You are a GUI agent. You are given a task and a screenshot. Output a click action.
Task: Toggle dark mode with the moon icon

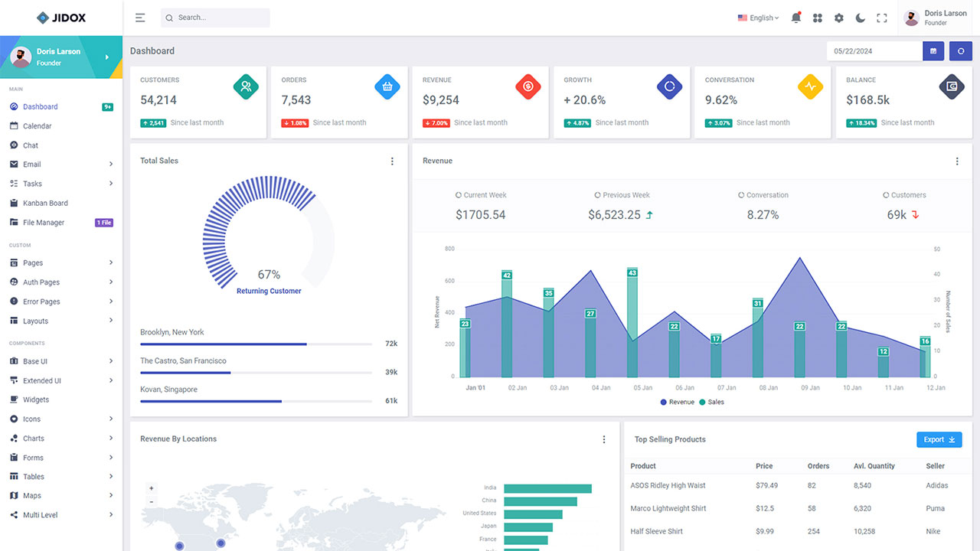pyautogui.click(x=861, y=18)
